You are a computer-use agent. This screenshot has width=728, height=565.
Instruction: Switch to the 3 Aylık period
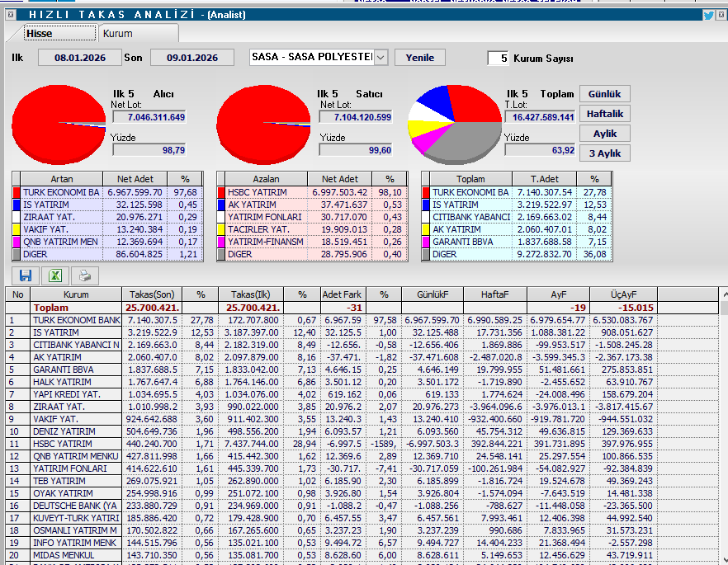tap(604, 153)
